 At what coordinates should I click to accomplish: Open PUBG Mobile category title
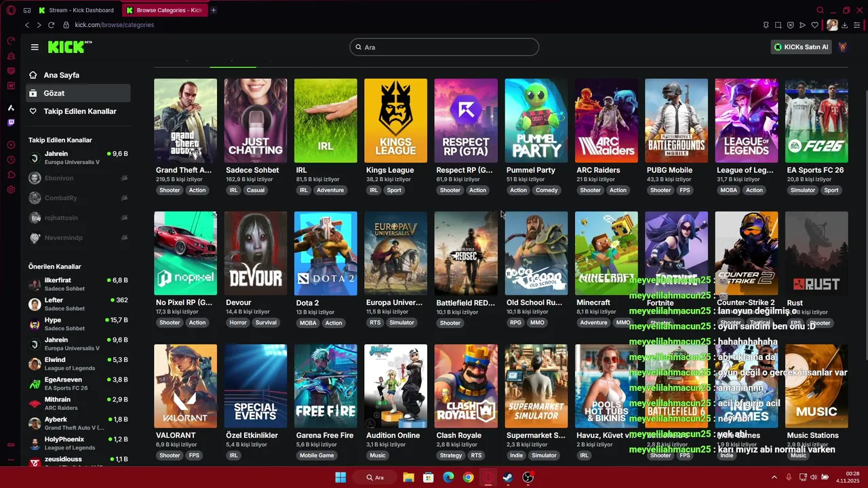[x=669, y=170]
